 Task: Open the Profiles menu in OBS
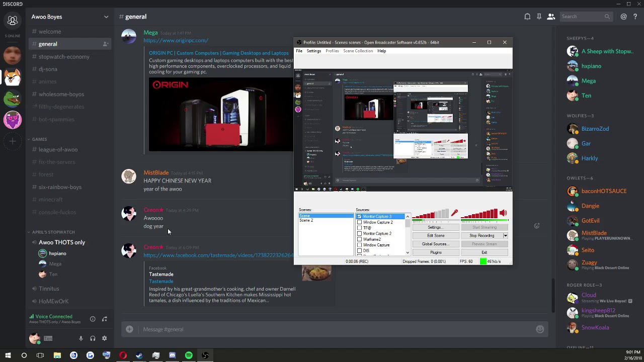332,51
